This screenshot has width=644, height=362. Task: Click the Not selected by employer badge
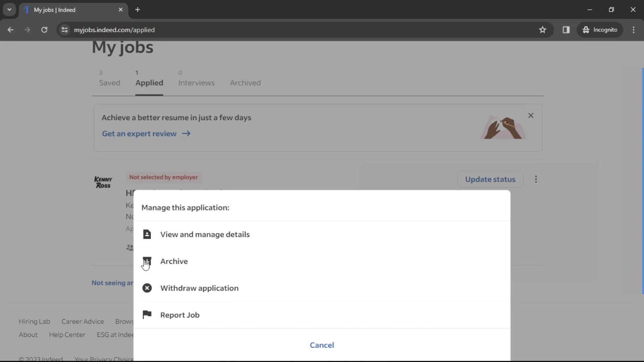coord(164,177)
